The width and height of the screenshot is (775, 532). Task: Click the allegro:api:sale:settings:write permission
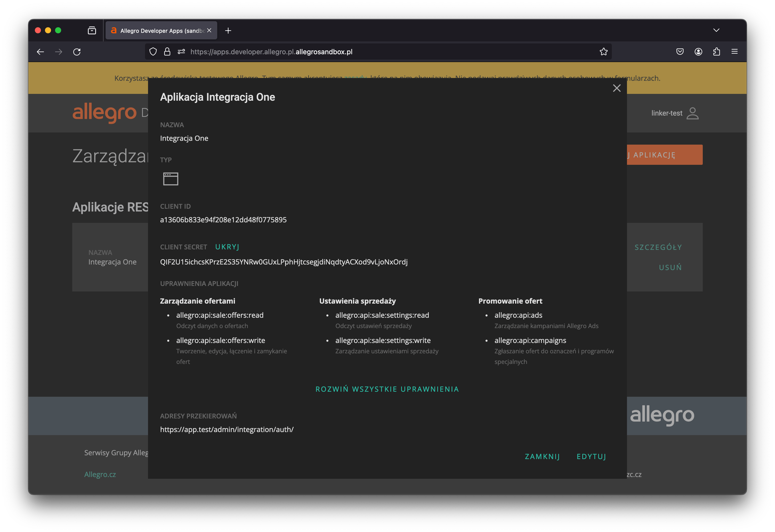[x=383, y=340]
